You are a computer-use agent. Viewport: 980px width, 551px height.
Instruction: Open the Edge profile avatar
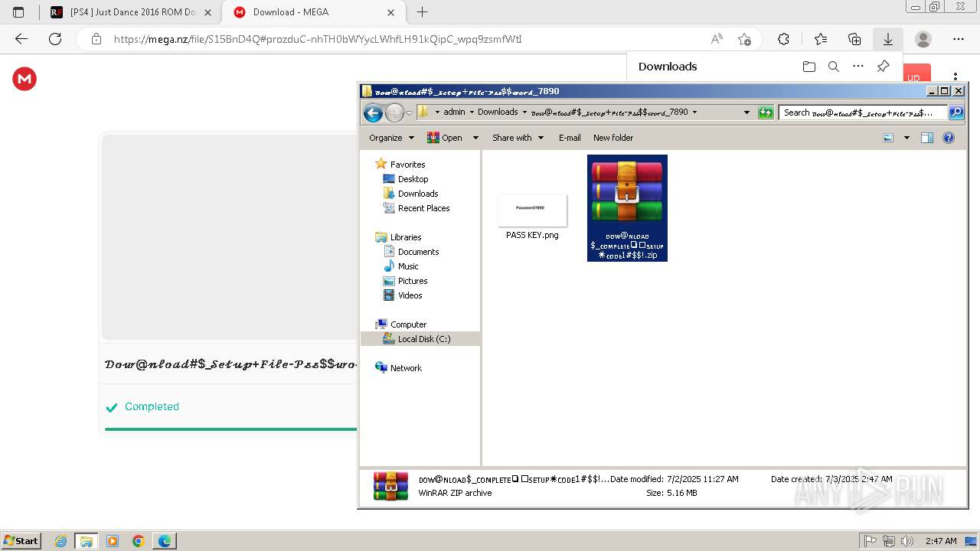tap(923, 39)
